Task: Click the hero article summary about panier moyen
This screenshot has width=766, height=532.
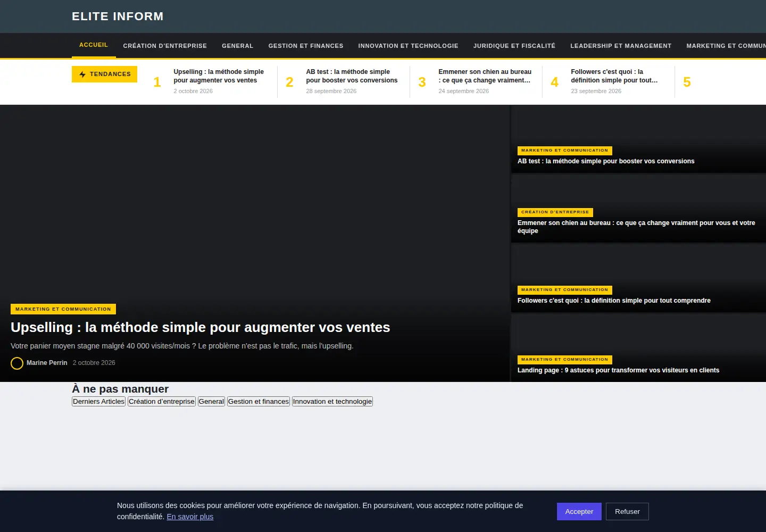Action: pos(182,346)
